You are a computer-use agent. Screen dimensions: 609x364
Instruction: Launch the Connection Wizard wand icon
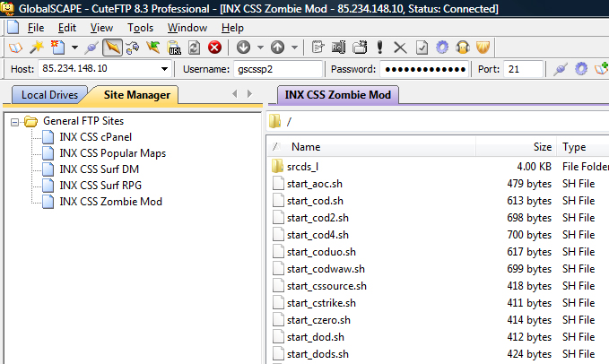pos(37,48)
